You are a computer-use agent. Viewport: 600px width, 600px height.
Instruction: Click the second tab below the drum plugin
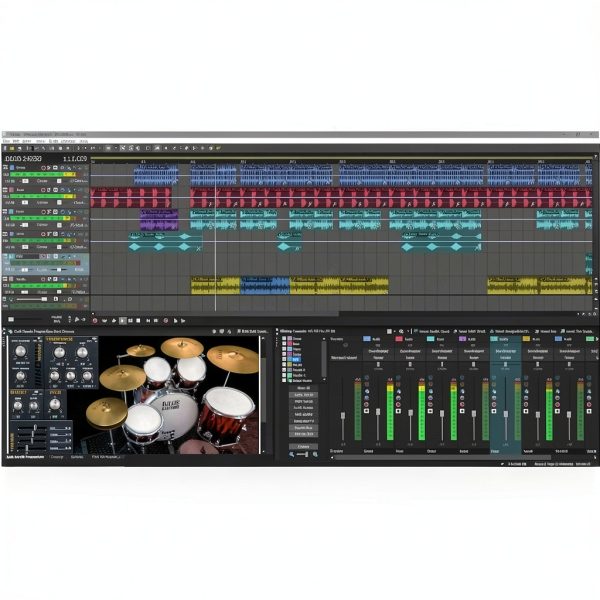point(57,457)
